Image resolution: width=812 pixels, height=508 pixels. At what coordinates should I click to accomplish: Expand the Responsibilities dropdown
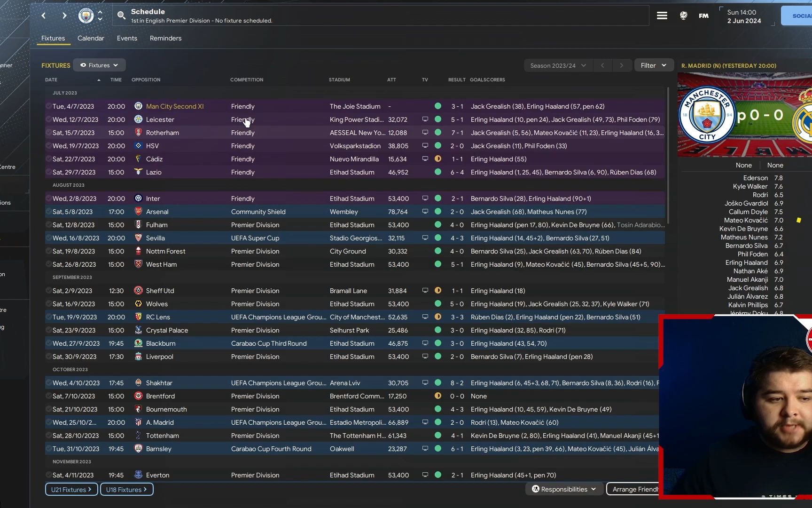pos(564,489)
